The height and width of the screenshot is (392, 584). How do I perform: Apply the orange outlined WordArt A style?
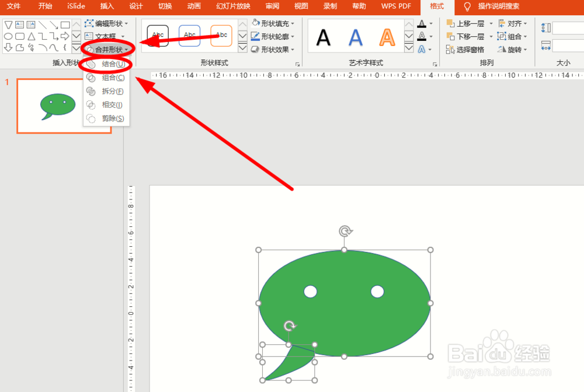point(387,37)
